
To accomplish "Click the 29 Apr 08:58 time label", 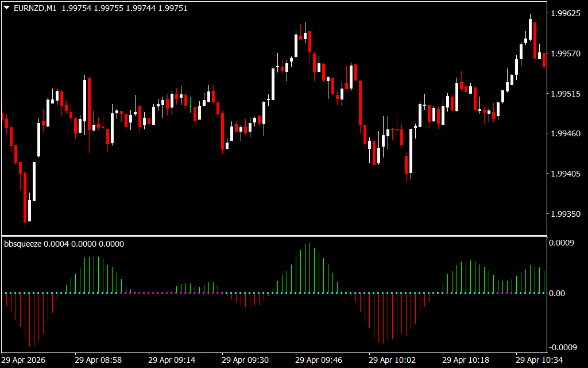I will 98,360.
